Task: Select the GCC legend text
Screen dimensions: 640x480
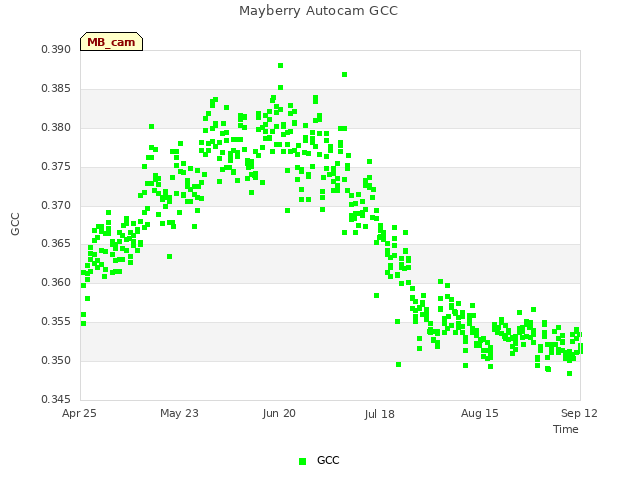Action: (328, 460)
